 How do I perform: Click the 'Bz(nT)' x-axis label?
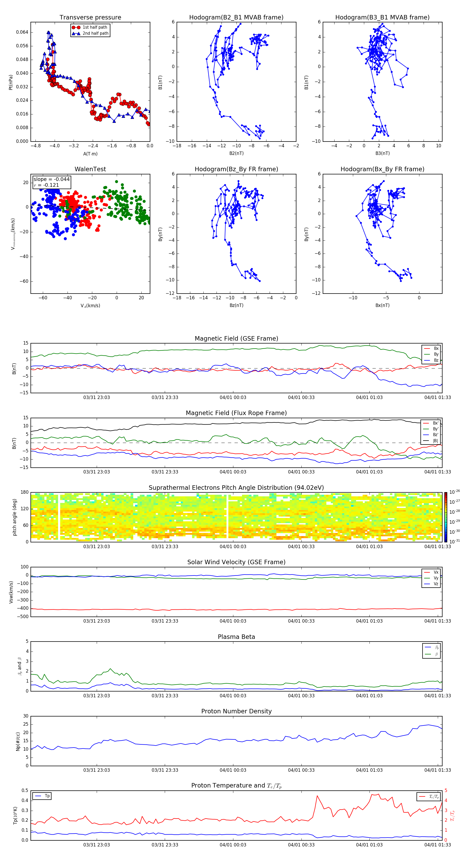[x=236, y=305]
